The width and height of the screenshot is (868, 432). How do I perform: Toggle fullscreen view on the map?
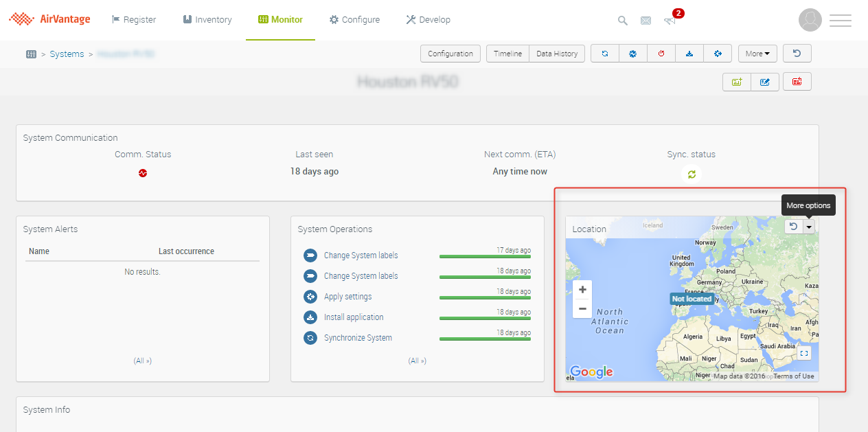804,353
